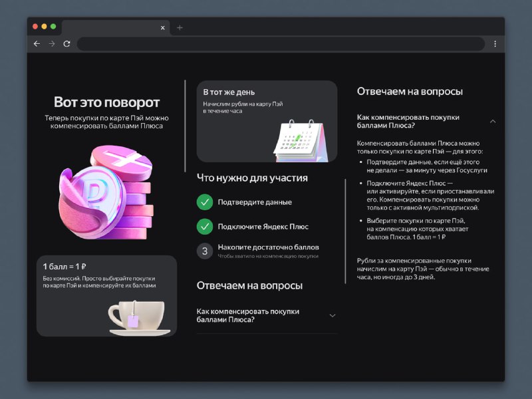Expand the collapsed question Как компенсировать покупки
Screen dimensions: 532x399
click(267, 315)
